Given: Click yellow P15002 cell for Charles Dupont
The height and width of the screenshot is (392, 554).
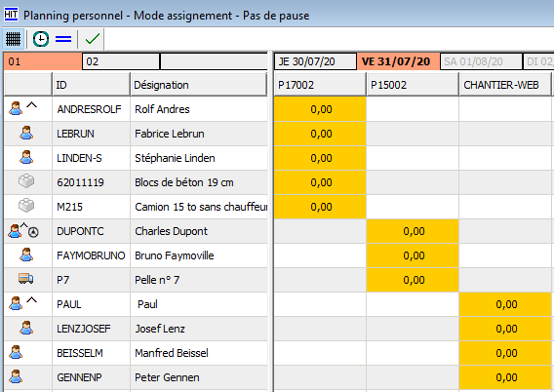Looking at the screenshot, I should (413, 231).
